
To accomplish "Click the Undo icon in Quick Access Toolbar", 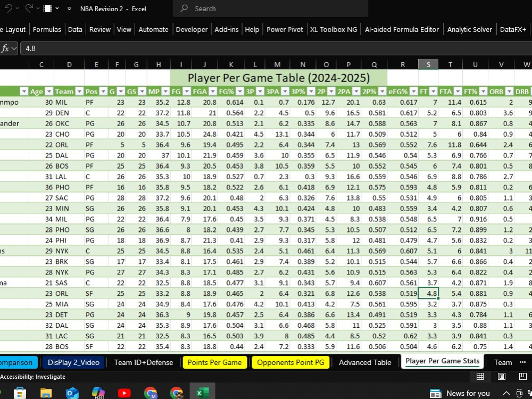I will pos(7,8).
